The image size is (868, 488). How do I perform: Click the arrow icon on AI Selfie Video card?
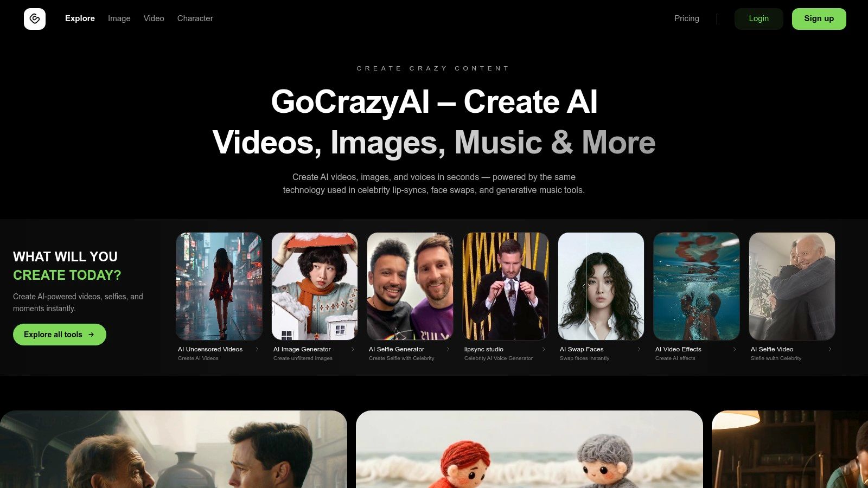[x=830, y=349]
